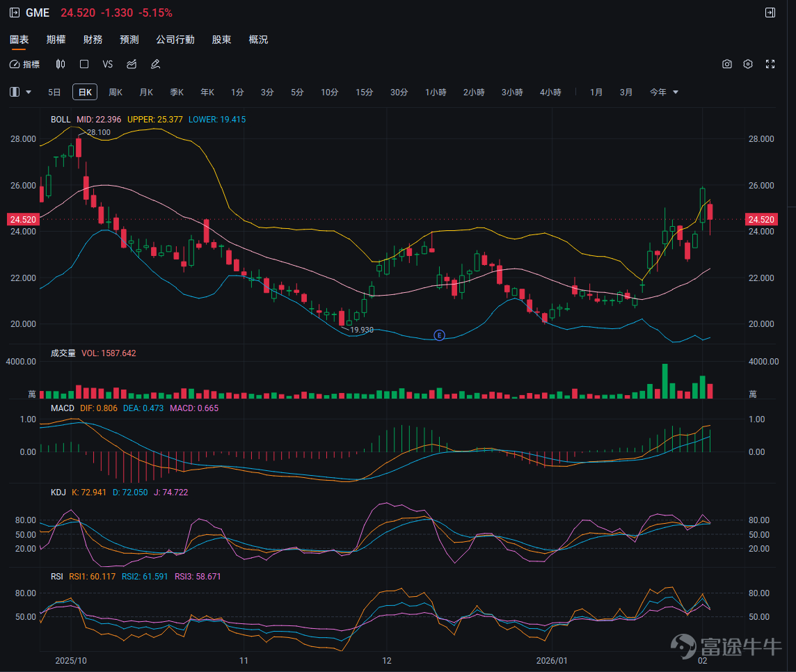This screenshot has height=672, width=796.
Task: Select the 季K timeframe
Action: point(177,93)
